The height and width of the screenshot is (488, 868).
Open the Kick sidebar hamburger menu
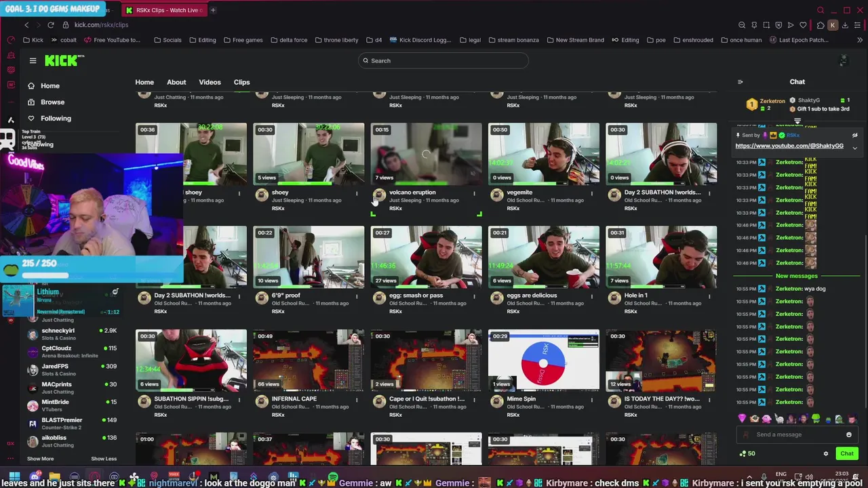click(33, 60)
